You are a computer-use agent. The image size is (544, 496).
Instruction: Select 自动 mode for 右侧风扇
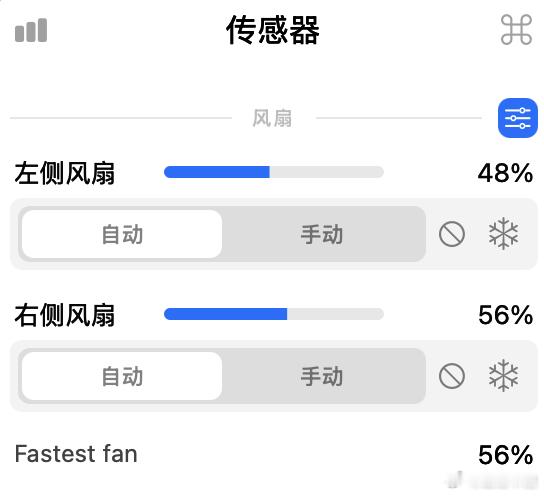pyautogui.click(x=122, y=376)
